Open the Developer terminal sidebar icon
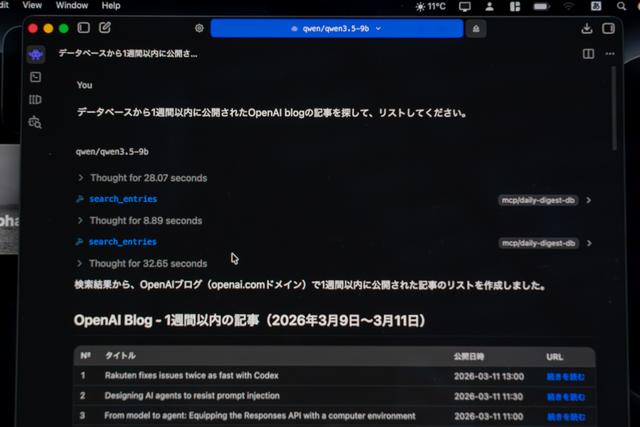 click(36, 77)
